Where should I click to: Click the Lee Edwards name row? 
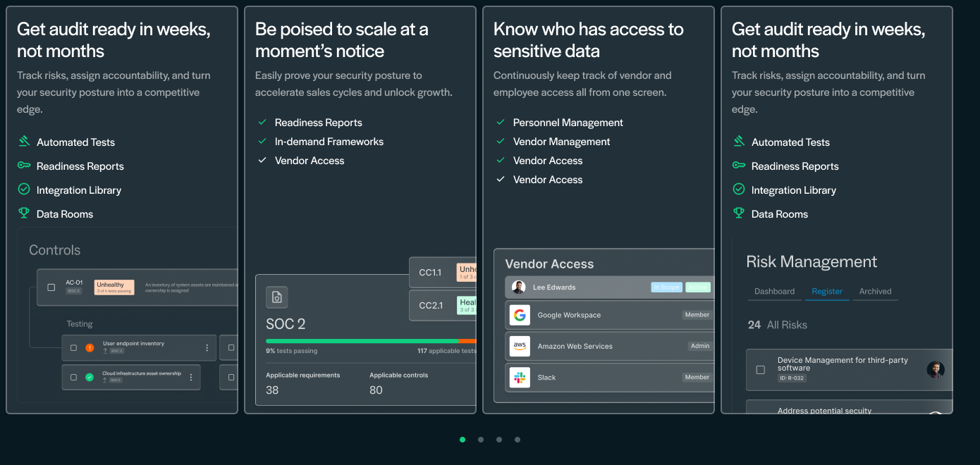609,287
